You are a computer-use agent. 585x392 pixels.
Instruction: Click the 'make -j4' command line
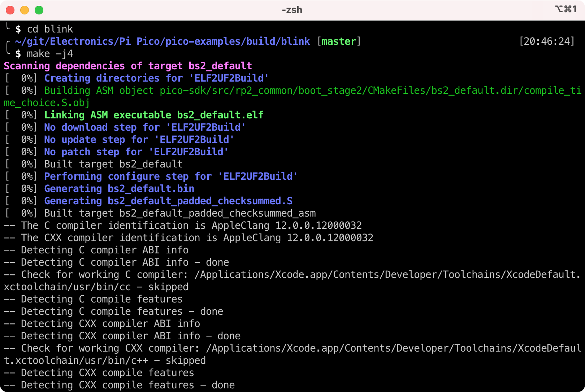[x=49, y=54]
